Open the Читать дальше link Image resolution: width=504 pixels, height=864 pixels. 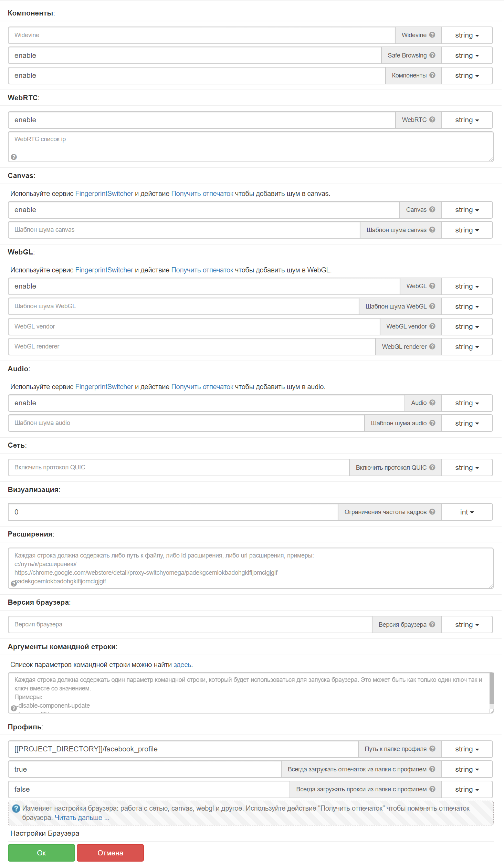click(82, 818)
